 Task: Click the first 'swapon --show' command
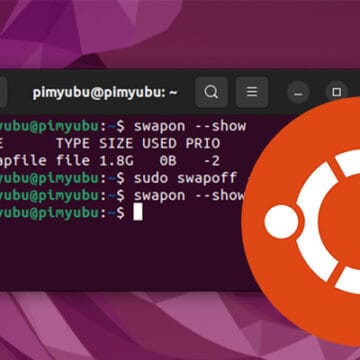pos(190,127)
